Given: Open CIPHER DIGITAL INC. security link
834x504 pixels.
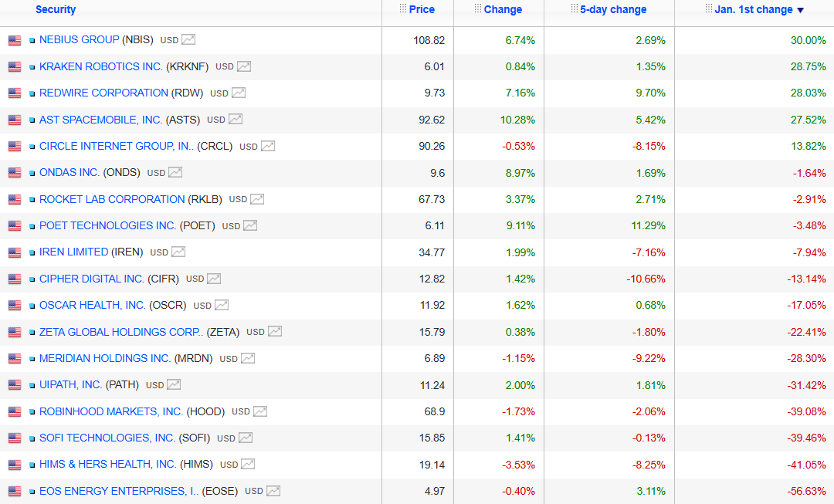Looking at the screenshot, I should (x=91, y=279).
